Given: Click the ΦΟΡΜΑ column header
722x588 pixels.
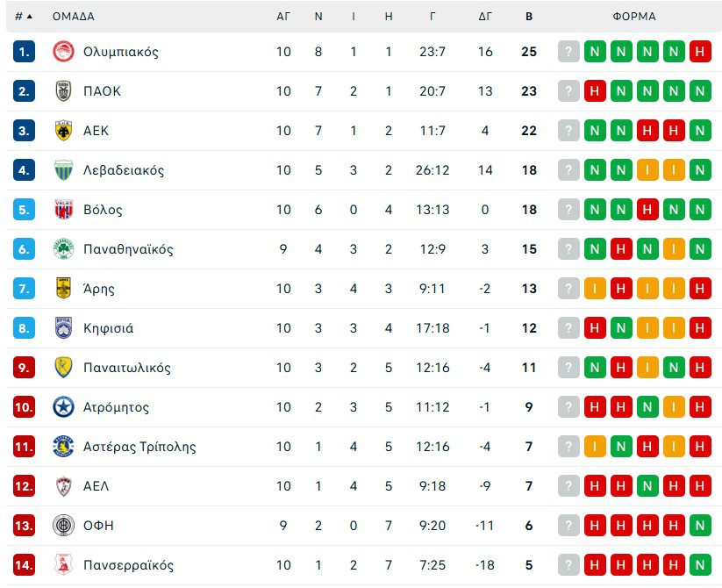Looking at the screenshot, I should pyautogui.click(x=634, y=16).
